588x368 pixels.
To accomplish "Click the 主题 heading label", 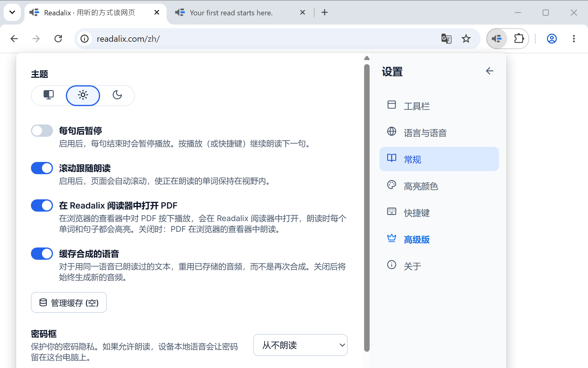I will coord(40,74).
